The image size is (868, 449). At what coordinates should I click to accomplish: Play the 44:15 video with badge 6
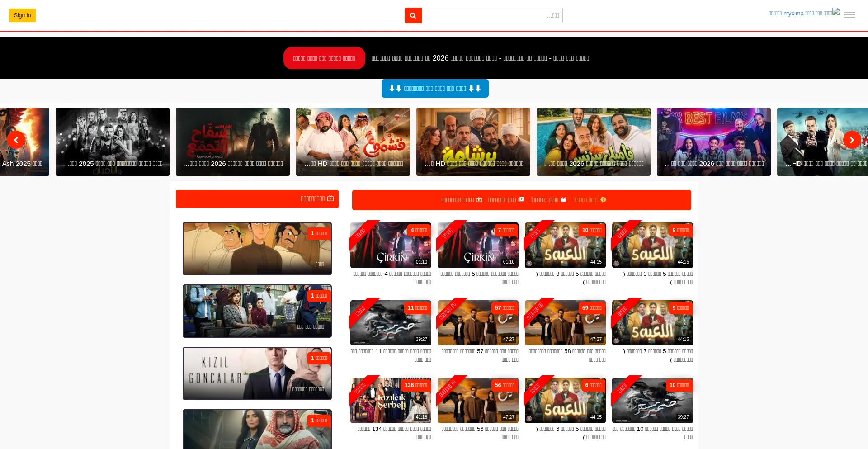tap(565, 400)
